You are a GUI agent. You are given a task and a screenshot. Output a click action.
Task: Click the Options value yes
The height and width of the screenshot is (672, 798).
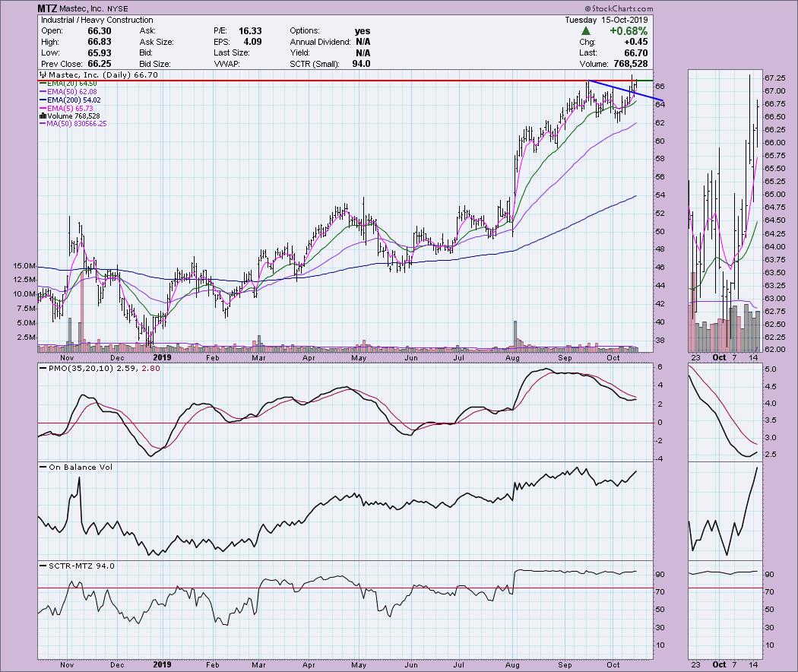[363, 31]
